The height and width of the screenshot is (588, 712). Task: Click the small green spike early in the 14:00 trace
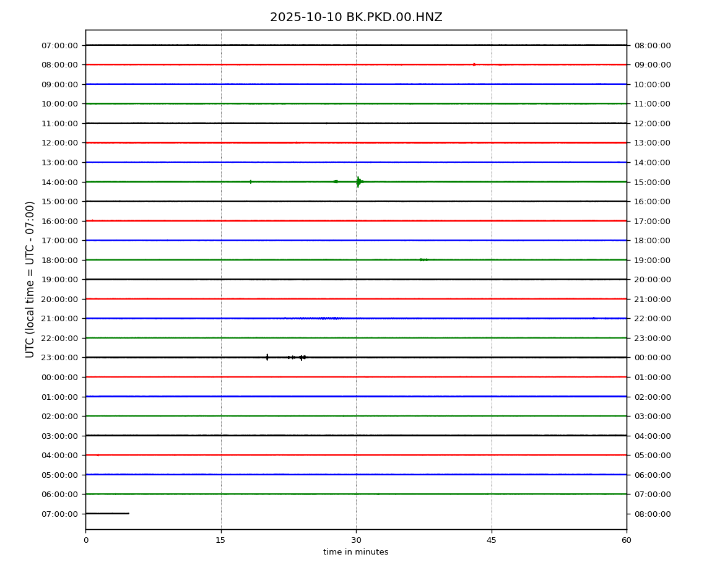pyautogui.click(x=251, y=181)
